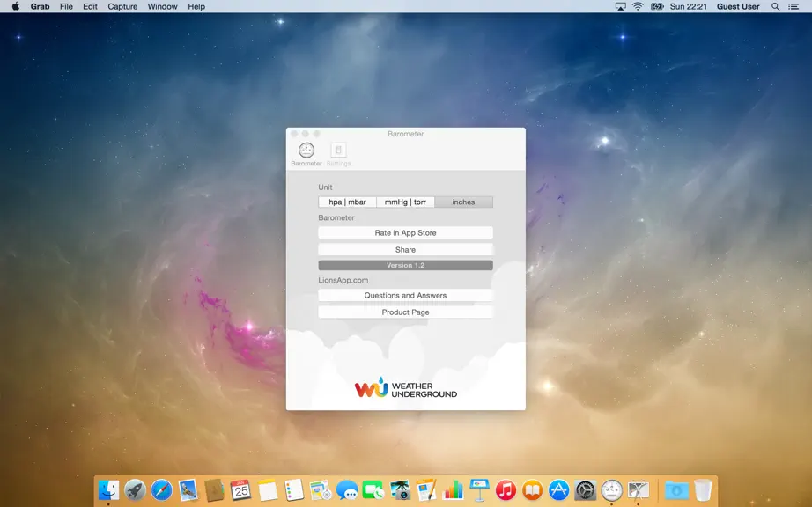The height and width of the screenshot is (507, 812).
Task: Open Finder from the Dock
Action: 108,489
